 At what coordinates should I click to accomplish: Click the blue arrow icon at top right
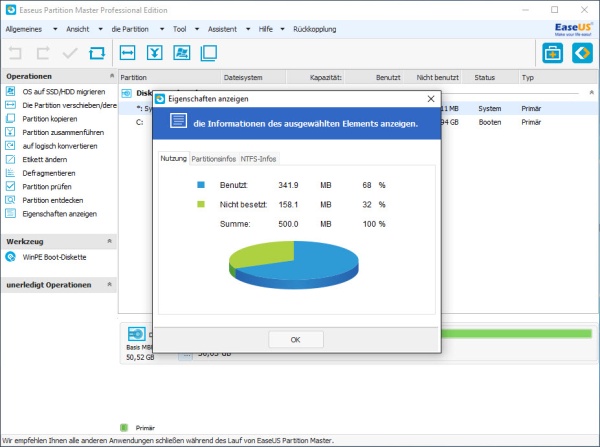pyautogui.click(x=582, y=53)
